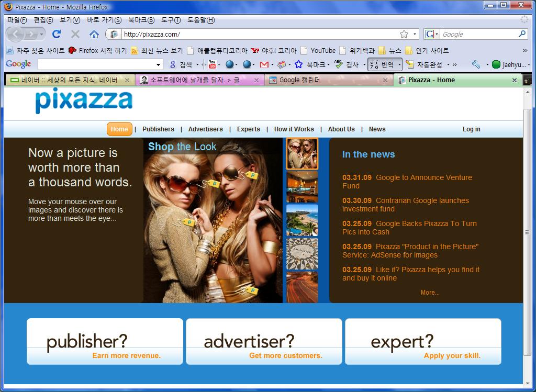Click the Log in link
Image resolution: width=536 pixels, height=392 pixels.
point(472,129)
